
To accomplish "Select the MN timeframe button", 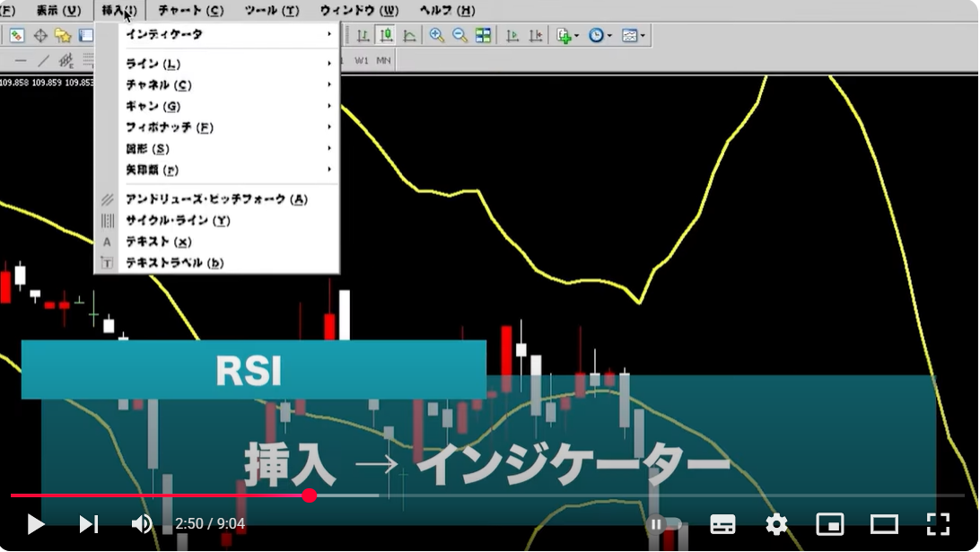I will (x=383, y=60).
